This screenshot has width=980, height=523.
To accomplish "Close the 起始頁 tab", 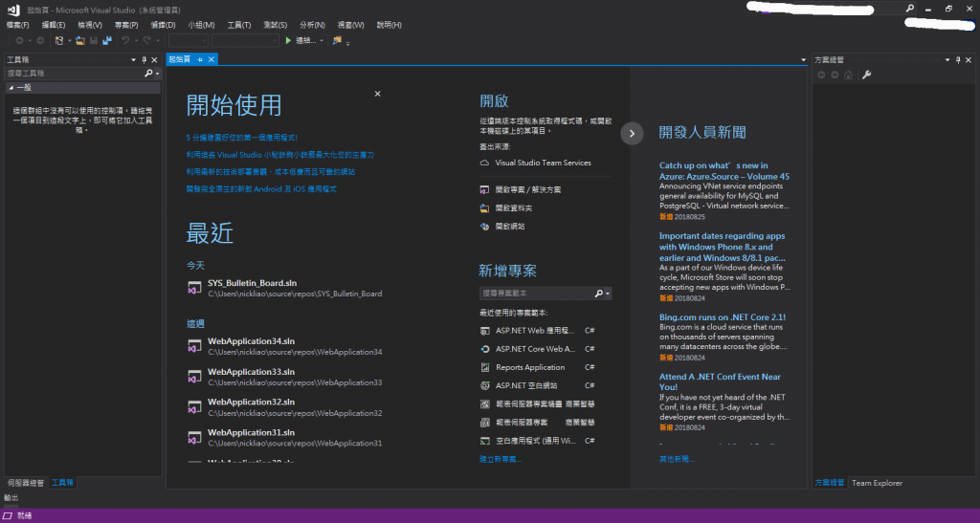I will pyautogui.click(x=212, y=59).
